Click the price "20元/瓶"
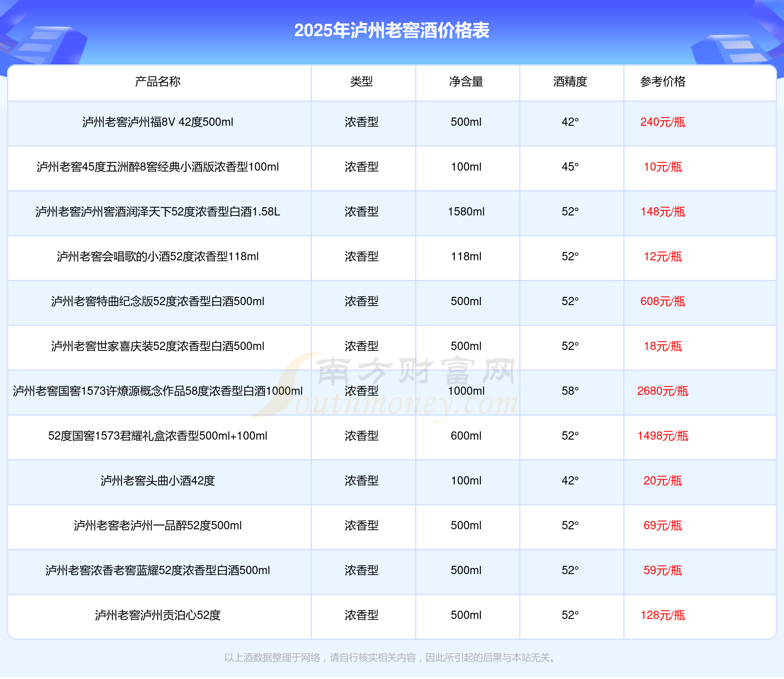 point(663,481)
